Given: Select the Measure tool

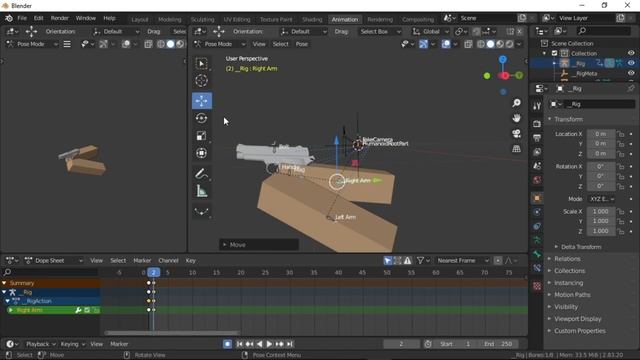Looking at the screenshot, I should (202, 191).
